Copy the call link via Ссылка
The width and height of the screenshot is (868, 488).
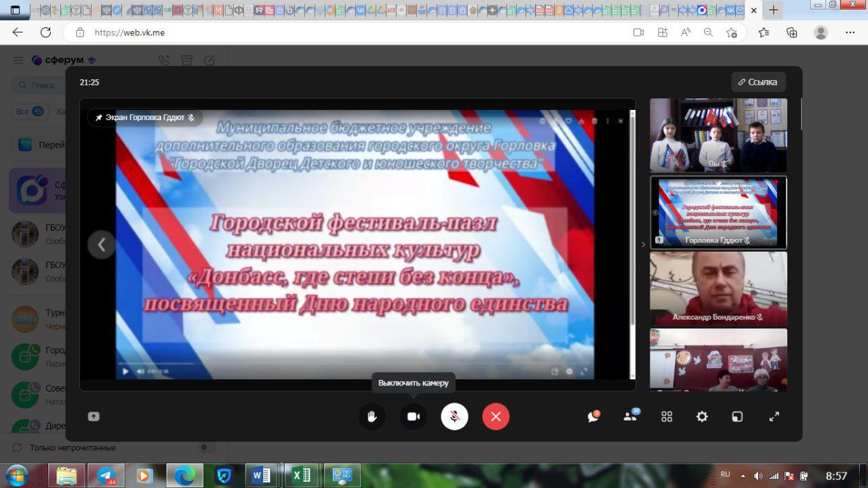[758, 82]
